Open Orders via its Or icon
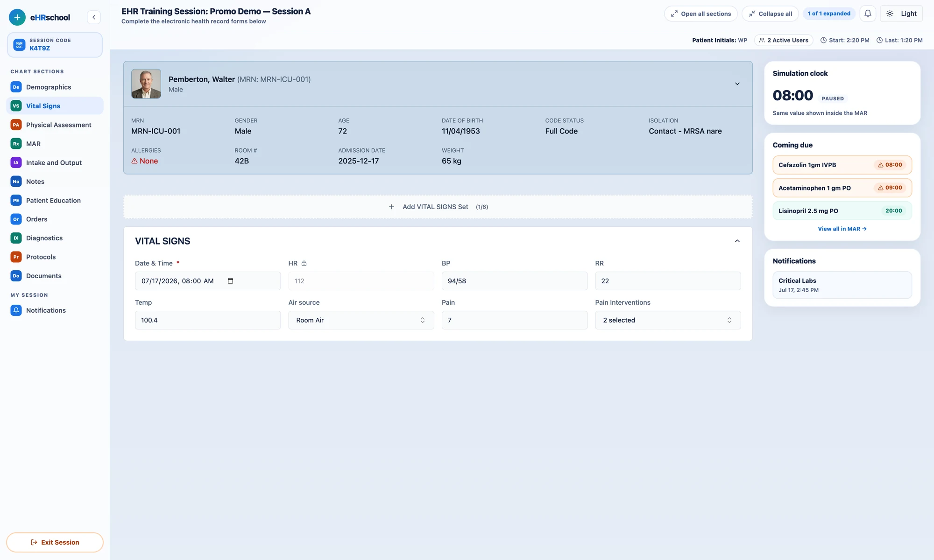This screenshot has height=560, width=934. (16, 219)
